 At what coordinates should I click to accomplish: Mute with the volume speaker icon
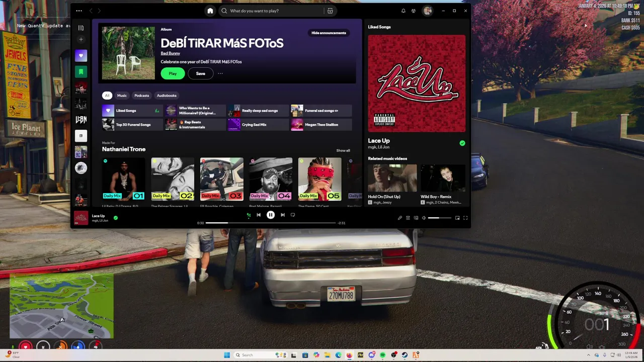(424, 218)
